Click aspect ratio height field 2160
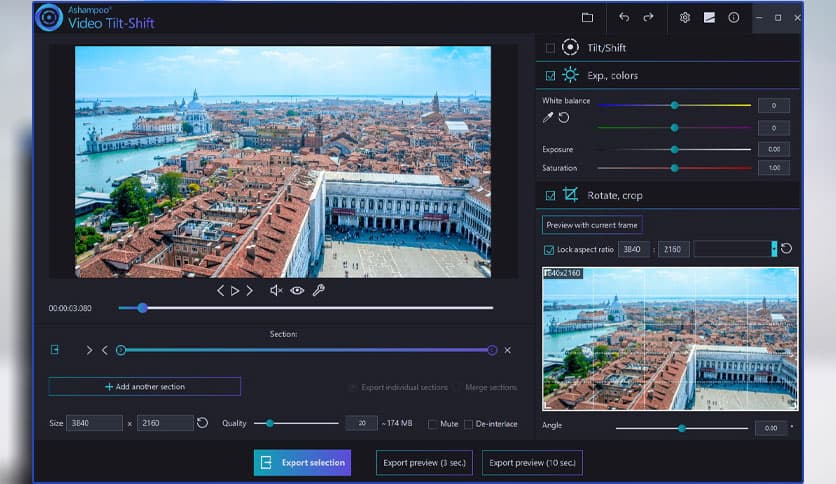836x484 pixels. pos(673,249)
